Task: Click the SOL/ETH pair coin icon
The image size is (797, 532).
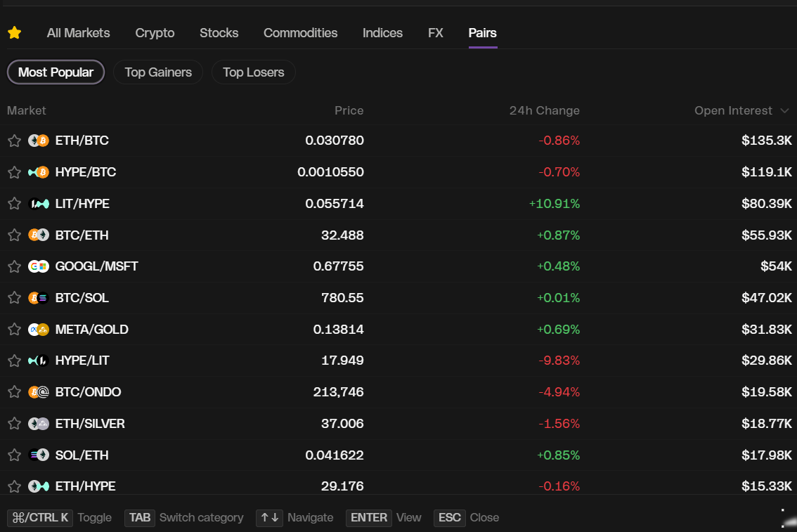Action: [39, 455]
